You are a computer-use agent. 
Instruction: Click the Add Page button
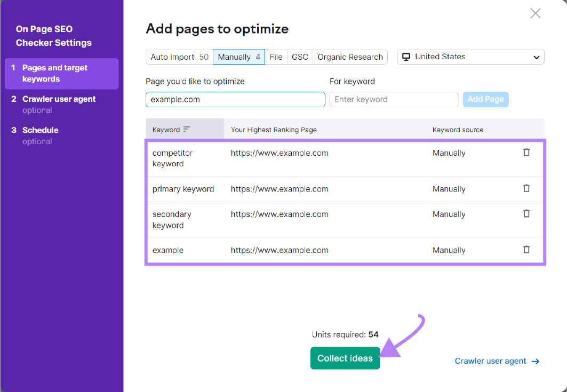485,99
